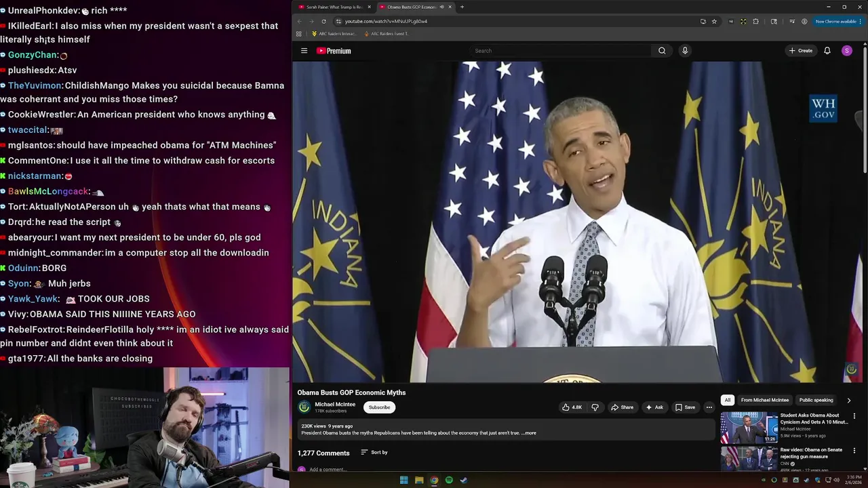
Task: Dislike the video with thumbs down
Action: point(595,407)
